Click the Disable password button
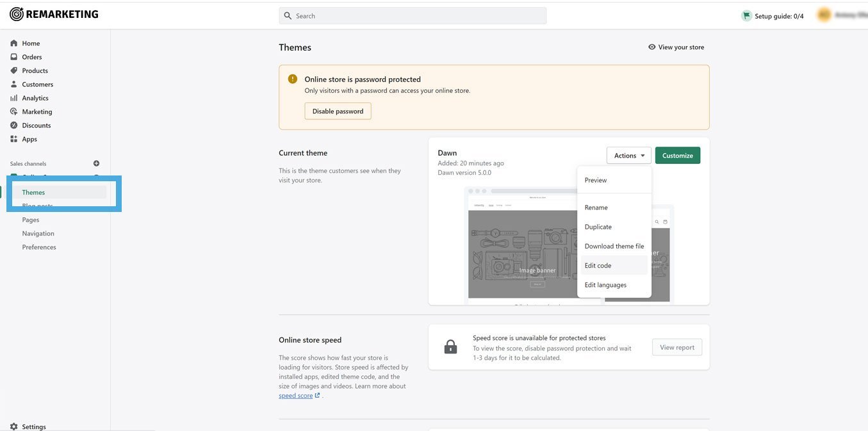 point(338,111)
